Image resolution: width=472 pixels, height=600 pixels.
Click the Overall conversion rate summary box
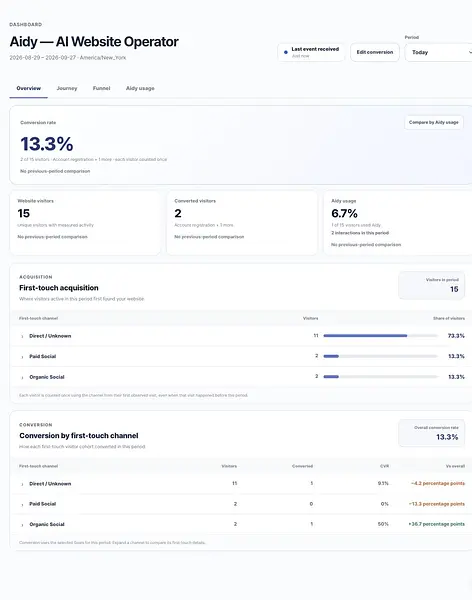click(431, 433)
